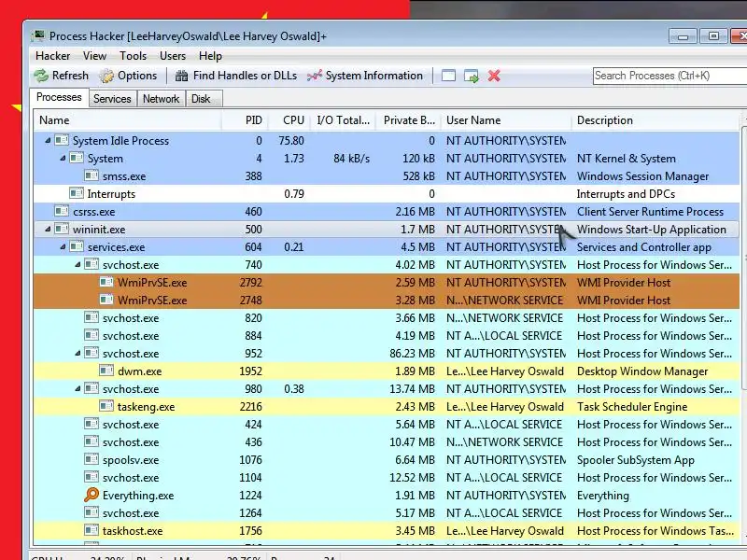Image resolution: width=747 pixels, height=560 pixels.
Task: Click 'Spooler SubSystem App' description text
Action: pos(636,460)
